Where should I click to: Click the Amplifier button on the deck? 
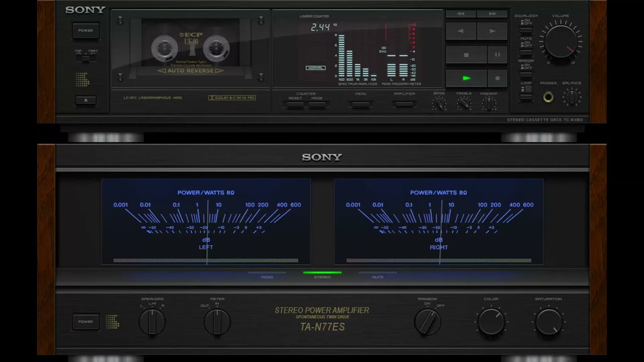pos(404,105)
